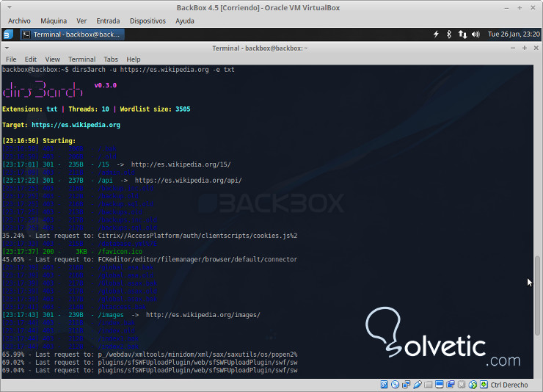Screen dimensions: 543x392
Task: Open the Archivo menu in VirtualBox
Action: pyautogui.click(x=19, y=21)
